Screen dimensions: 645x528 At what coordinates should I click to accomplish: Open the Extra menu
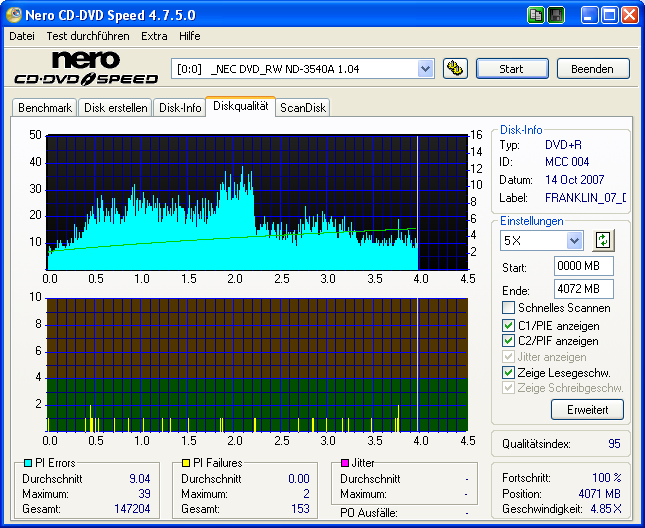click(154, 36)
